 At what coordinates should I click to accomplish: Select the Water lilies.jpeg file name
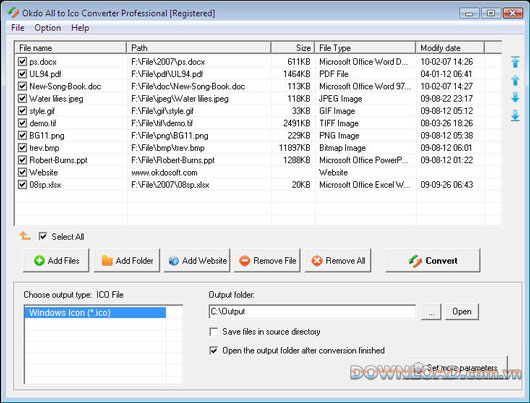pos(56,99)
